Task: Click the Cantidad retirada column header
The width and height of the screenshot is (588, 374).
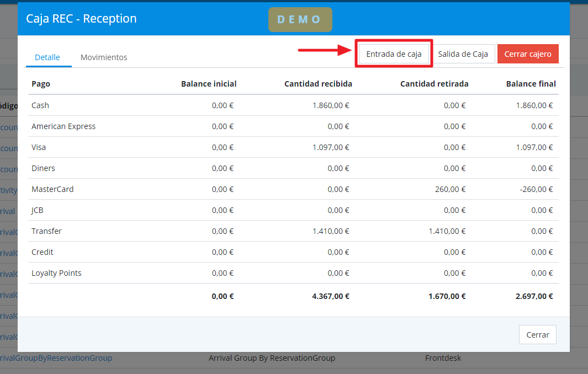Action: (x=434, y=84)
